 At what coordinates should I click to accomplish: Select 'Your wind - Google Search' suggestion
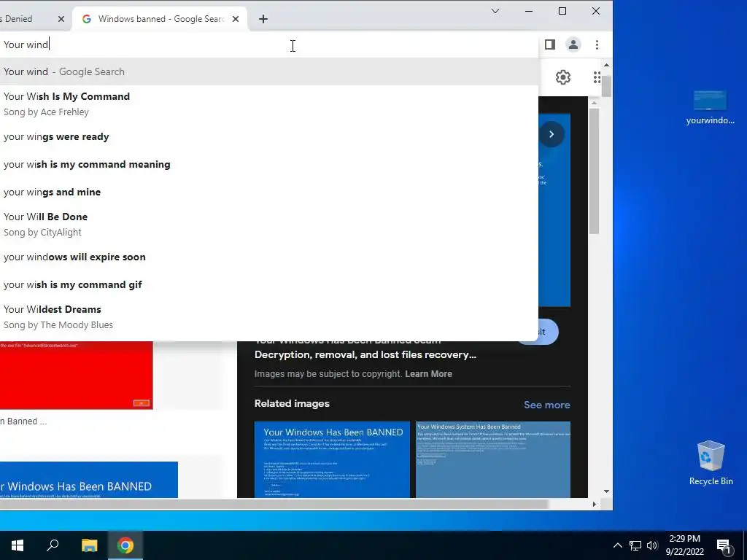[x=269, y=71]
